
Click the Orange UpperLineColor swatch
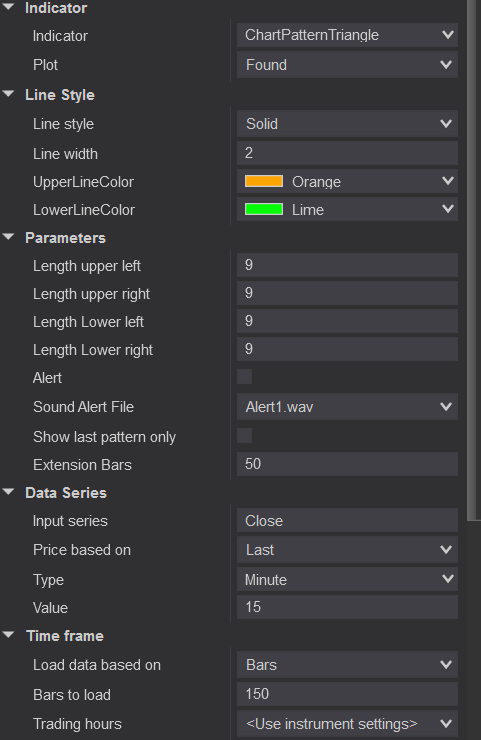[264, 181]
